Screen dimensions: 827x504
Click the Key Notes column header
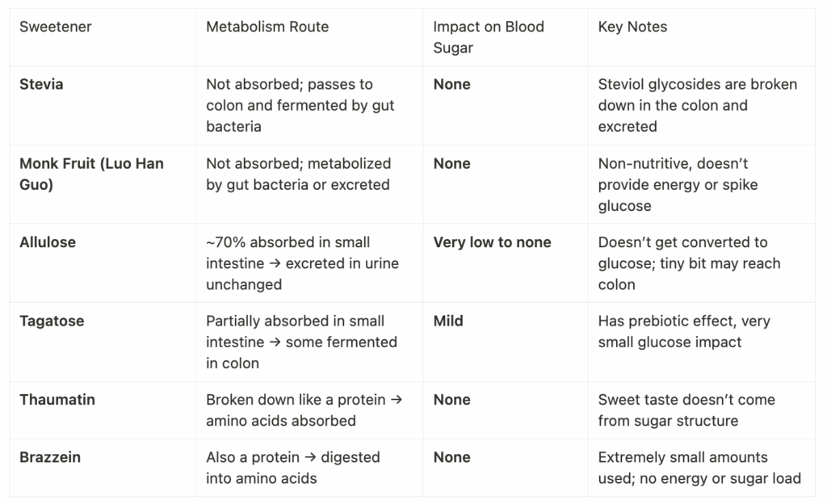tap(632, 27)
